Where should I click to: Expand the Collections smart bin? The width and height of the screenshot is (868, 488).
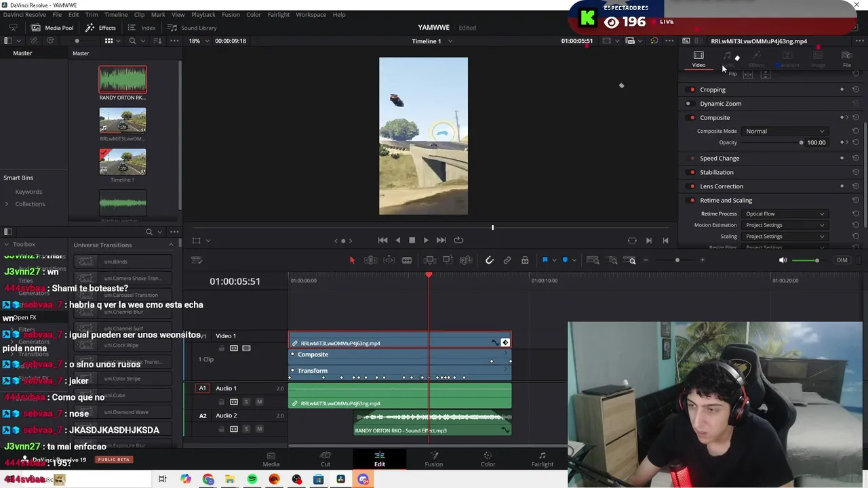pos(7,204)
